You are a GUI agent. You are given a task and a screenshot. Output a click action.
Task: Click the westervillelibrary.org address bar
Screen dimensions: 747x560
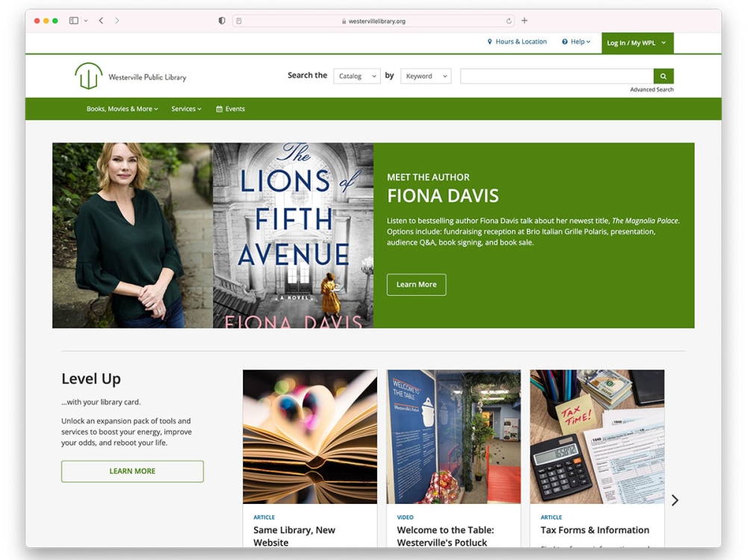point(373,21)
